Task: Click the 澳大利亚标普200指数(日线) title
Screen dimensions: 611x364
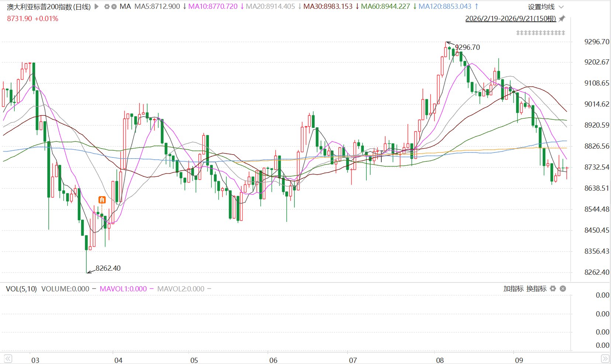Action: tap(49, 7)
